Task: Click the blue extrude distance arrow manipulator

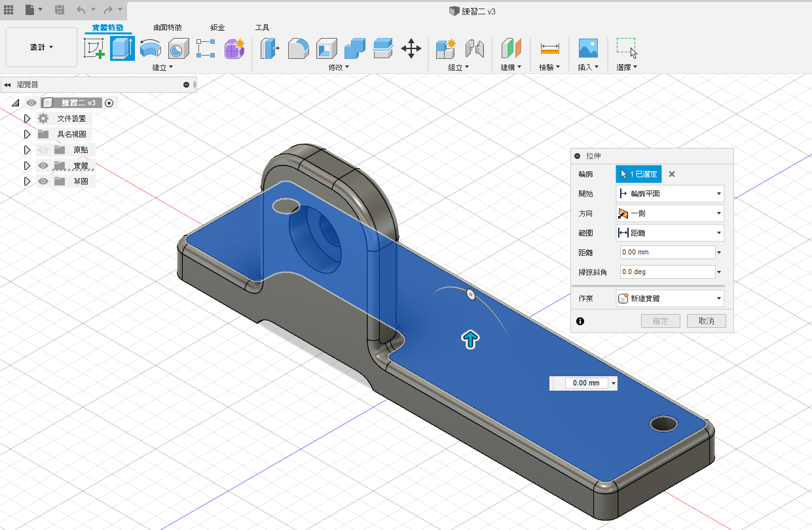Action: click(470, 339)
